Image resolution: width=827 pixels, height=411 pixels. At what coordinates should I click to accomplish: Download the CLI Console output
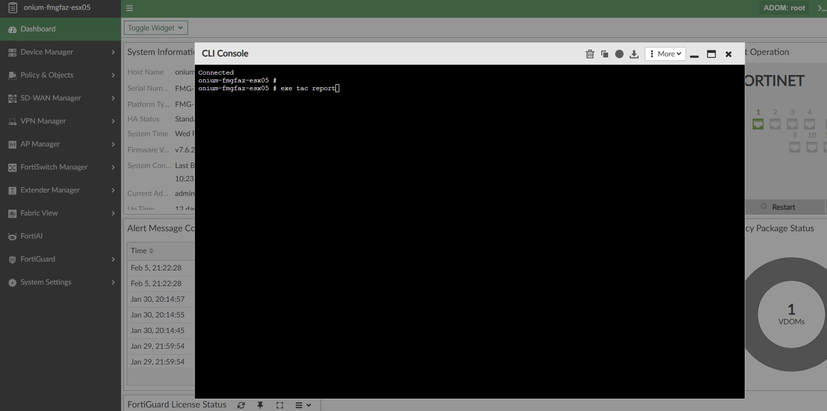(x=634, y=54)
